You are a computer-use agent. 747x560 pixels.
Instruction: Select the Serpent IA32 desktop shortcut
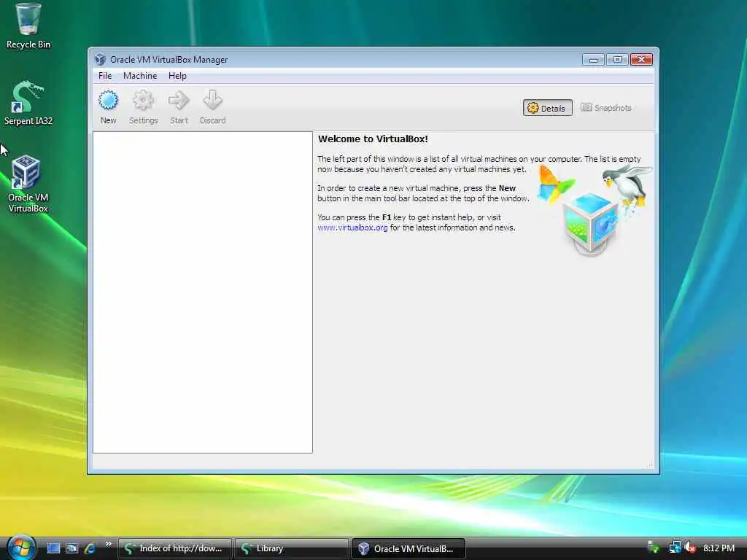click(28, 103)
